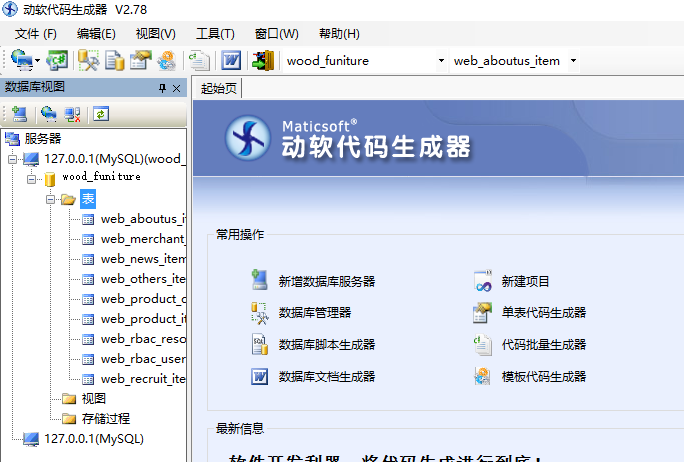Click the Word document generator toolbar icon
684x462 pixels.
[231, 60]
